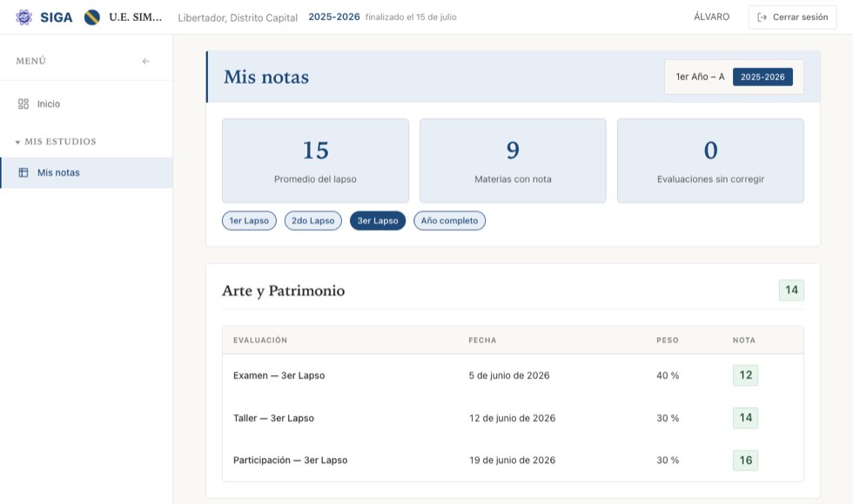Click 'Libertador, Distrito Capital' location text

pyautogui.click(x=238, y=18)
